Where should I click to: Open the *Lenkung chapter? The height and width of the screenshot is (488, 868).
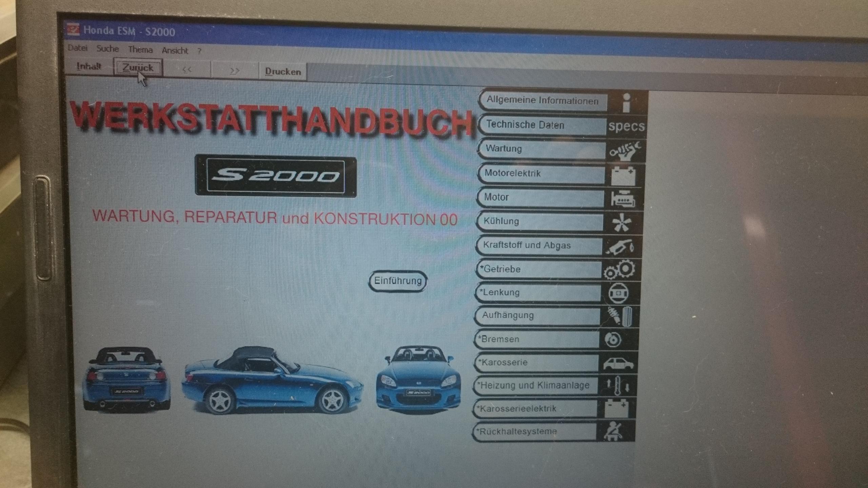pos(537,292)
